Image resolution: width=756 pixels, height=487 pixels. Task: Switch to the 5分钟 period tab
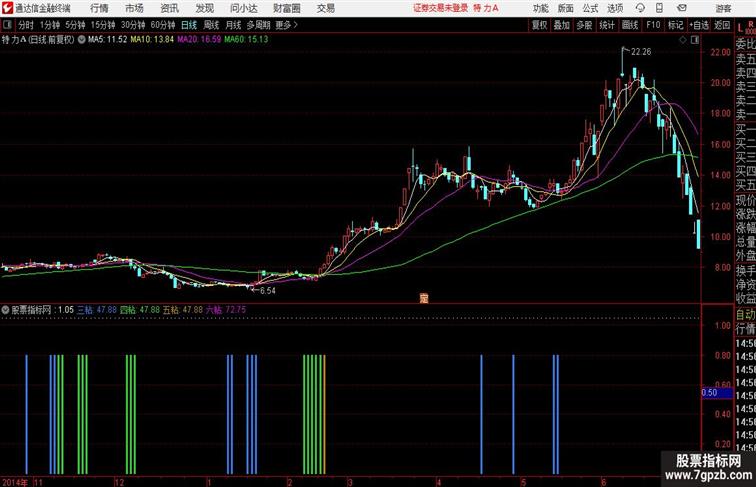tap(75, 25)
